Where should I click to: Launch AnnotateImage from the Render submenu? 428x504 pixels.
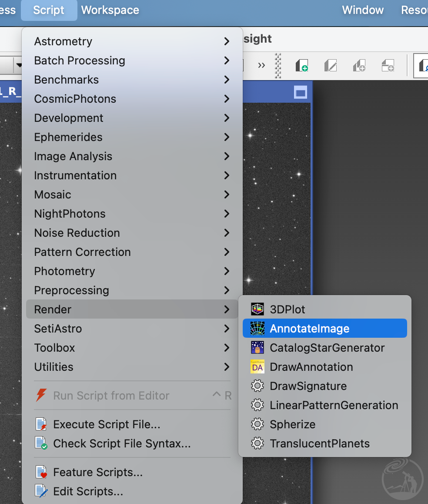click(x=309, y=329)
